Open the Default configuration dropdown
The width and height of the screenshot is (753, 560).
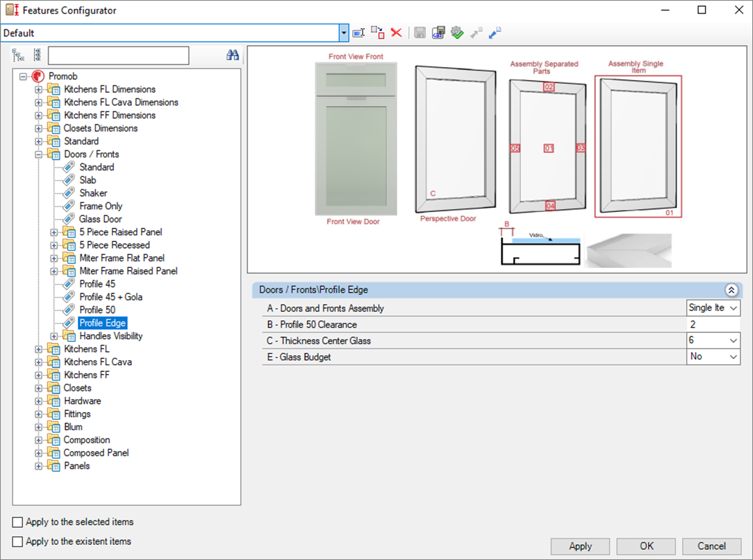pyautogui.click(x=344, y=33)
